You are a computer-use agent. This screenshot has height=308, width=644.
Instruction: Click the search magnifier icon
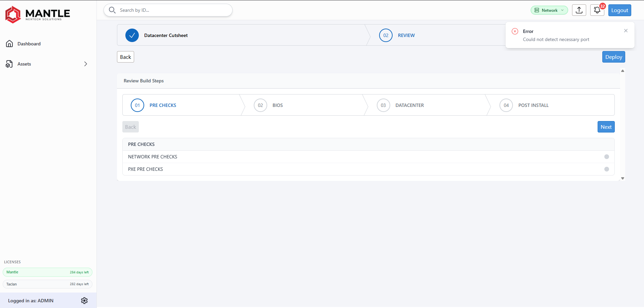click(x=112, y=10)
